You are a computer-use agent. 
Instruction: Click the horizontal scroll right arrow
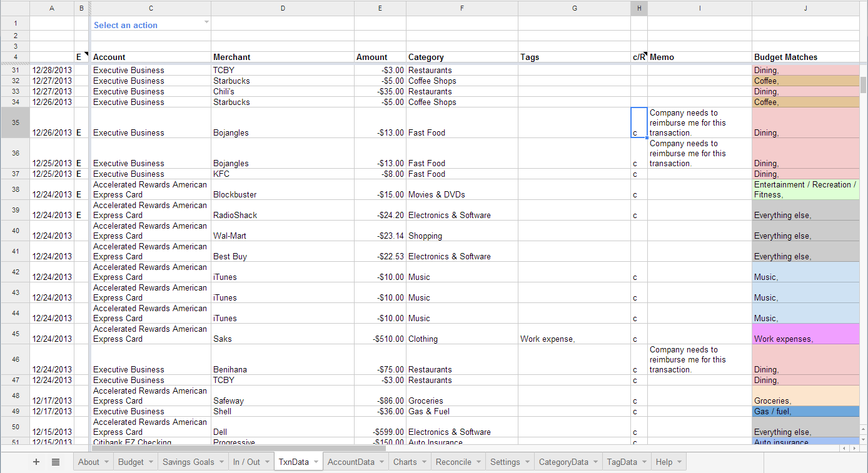854,448
